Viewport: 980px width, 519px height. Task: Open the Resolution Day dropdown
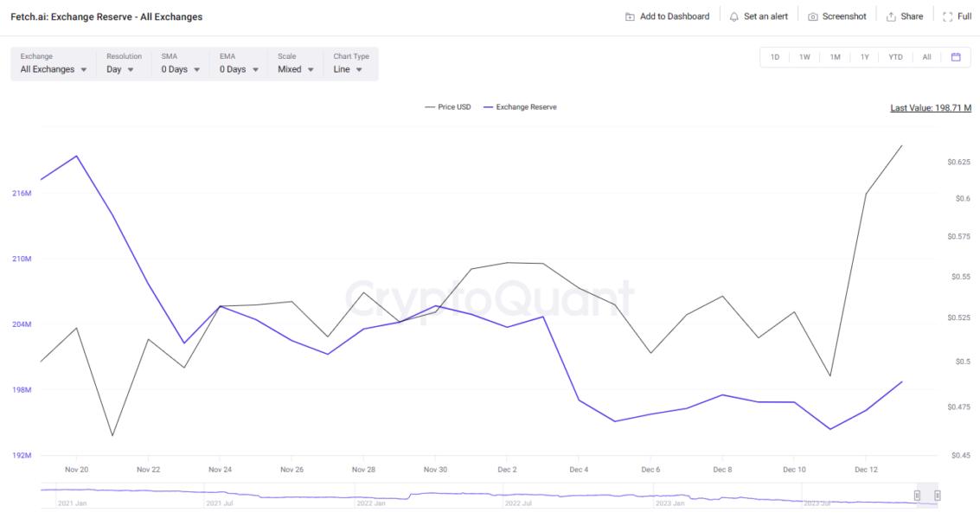click(123, 63)
